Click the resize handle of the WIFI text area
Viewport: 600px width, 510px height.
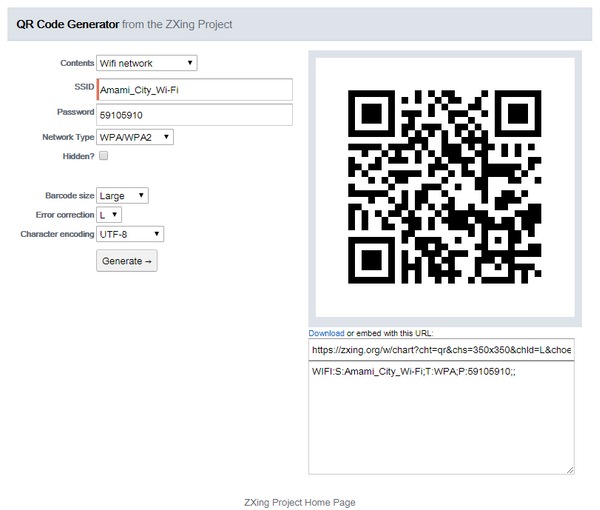(570, 470)
